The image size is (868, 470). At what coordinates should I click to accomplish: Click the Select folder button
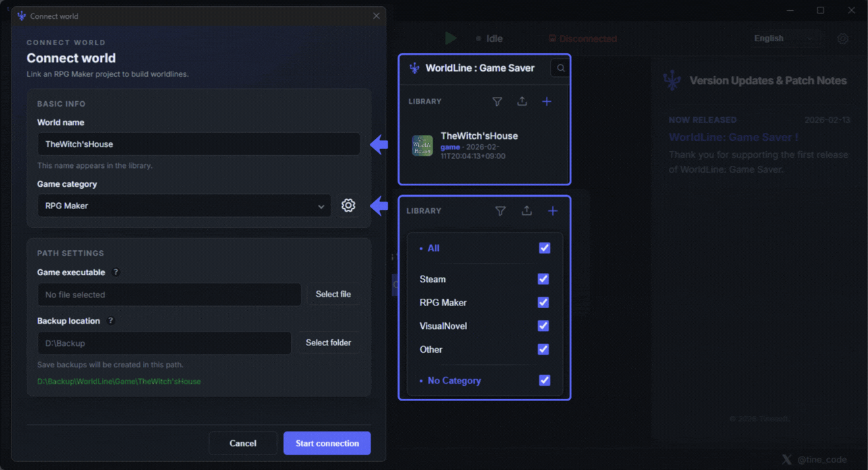[329, 343]
